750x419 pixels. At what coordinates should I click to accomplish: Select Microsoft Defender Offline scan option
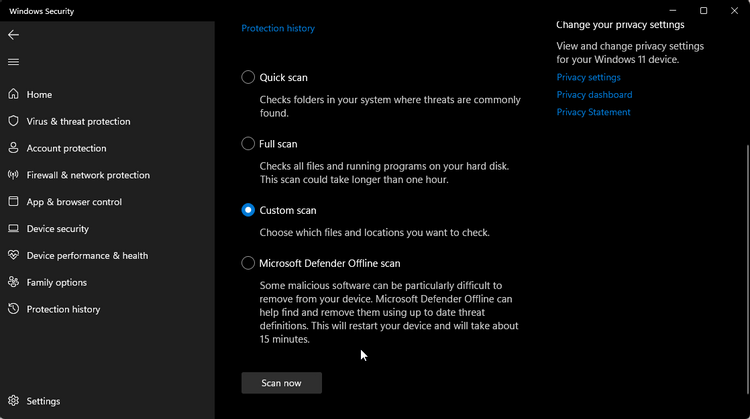pyautogui.click(x=248, y=263)
